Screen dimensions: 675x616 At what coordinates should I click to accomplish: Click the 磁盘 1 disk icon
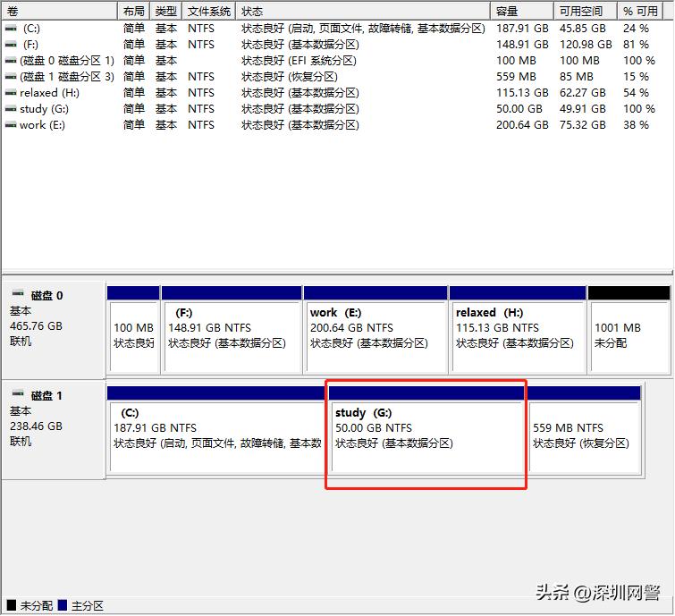point(18,394)
